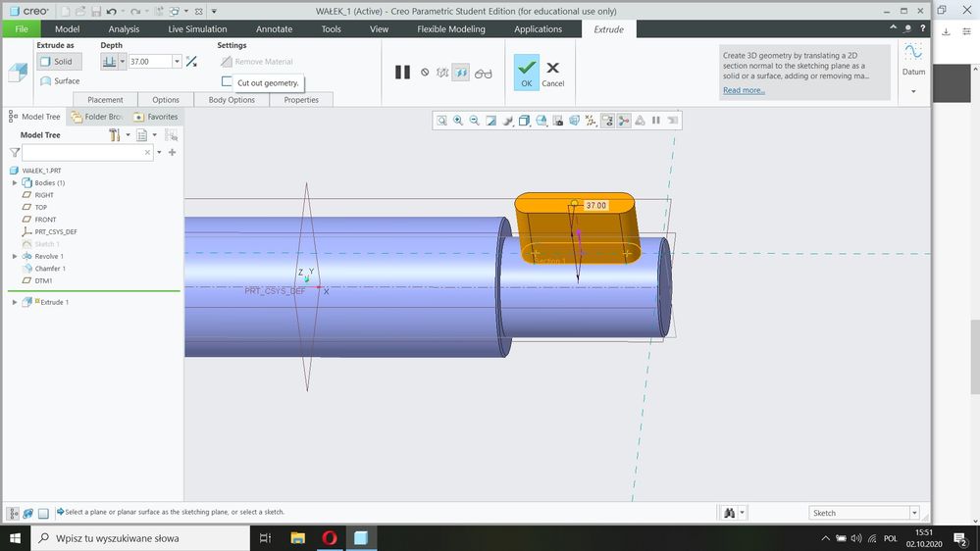The width and height of the screenshot is (980, 551).
Task: Pause the Extrude feature tool
Action: click(402, 73)
